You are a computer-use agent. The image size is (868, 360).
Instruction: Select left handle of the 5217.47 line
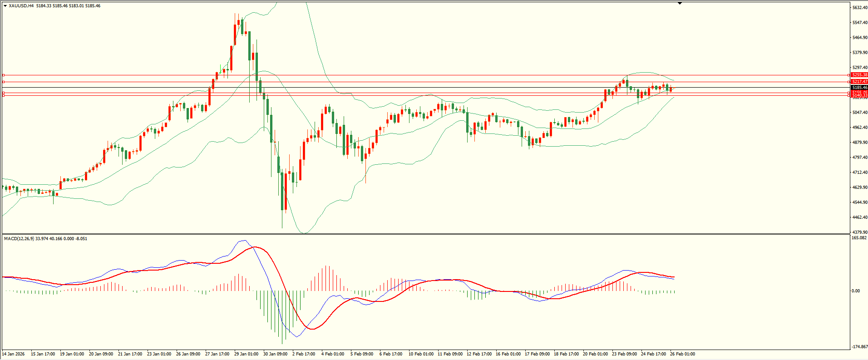[x=3, y=82]
